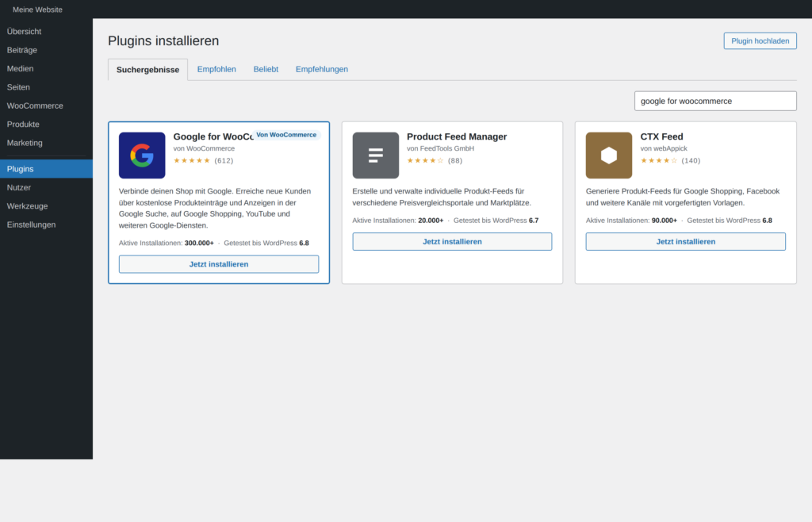Viewport: 812px width, 522px height.
Task: Open the CTX Feed title link
Action: (662, 136)
